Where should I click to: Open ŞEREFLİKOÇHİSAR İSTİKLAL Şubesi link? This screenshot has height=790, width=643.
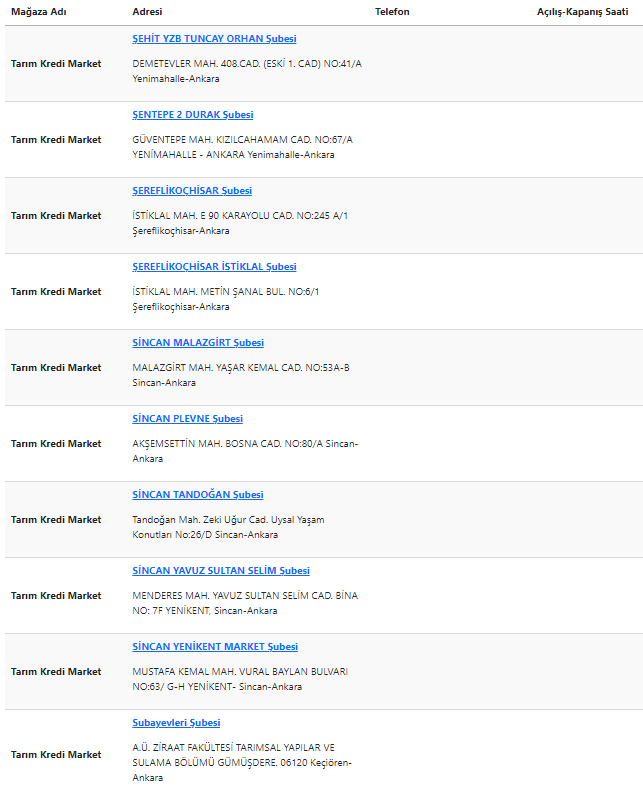214,267
